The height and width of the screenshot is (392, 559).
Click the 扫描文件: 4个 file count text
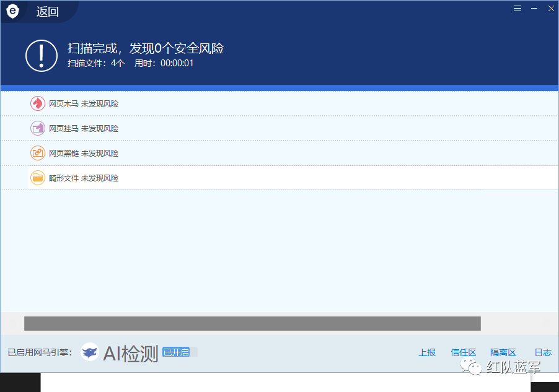pyautogui.click(x=96, y=63)
